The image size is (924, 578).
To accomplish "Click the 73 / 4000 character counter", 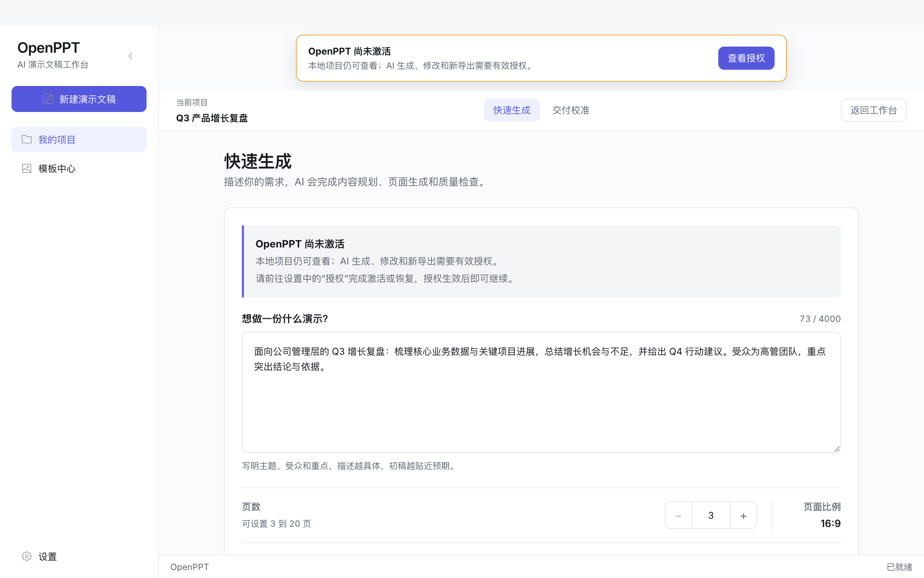I will 820,319.
